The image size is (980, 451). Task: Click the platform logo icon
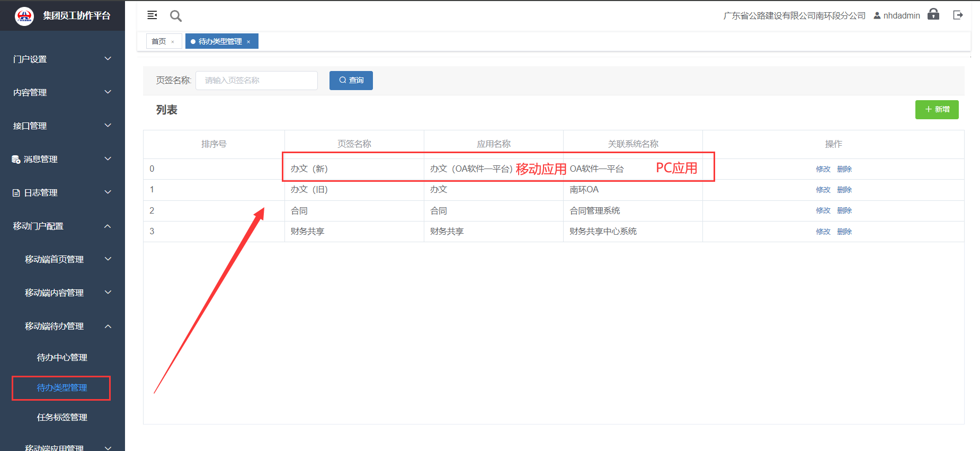click(24, 16)
